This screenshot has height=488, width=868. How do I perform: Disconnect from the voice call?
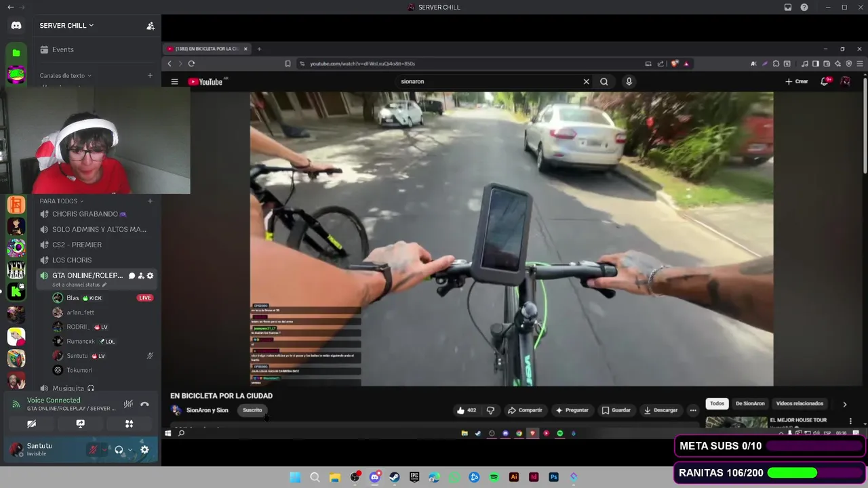144,405
